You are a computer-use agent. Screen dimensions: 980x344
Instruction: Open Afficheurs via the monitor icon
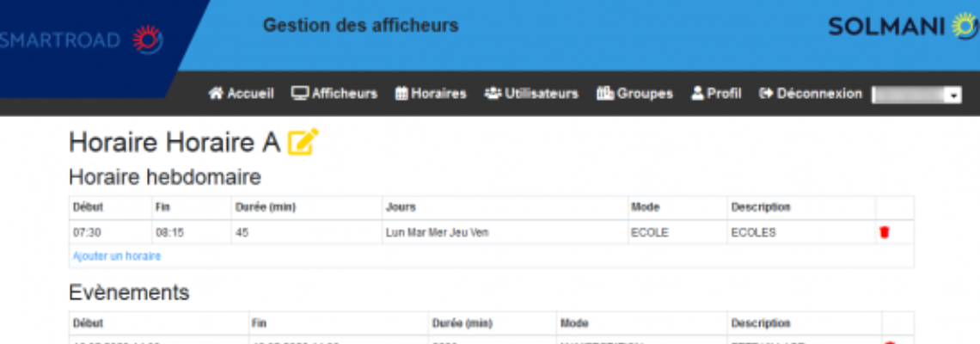[300, 94]
